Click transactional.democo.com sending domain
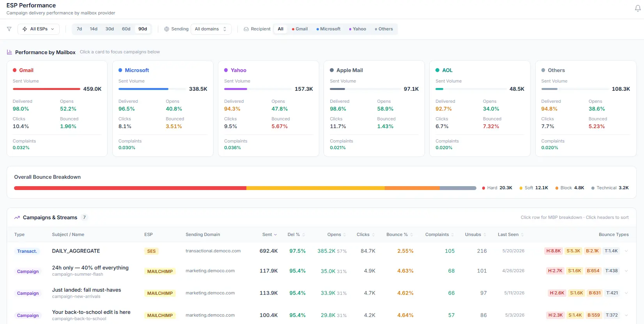This screenshot has width=644, height=324. tap(213, 251)
